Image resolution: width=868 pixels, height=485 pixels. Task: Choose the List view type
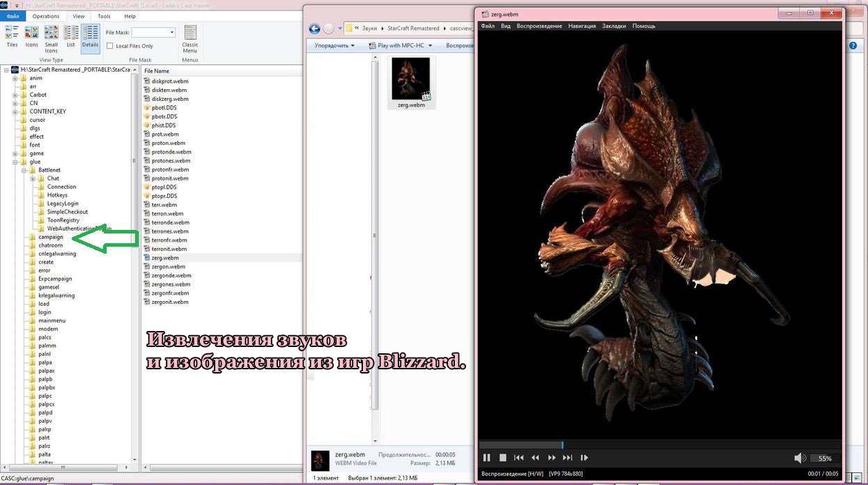click(70, 36)
